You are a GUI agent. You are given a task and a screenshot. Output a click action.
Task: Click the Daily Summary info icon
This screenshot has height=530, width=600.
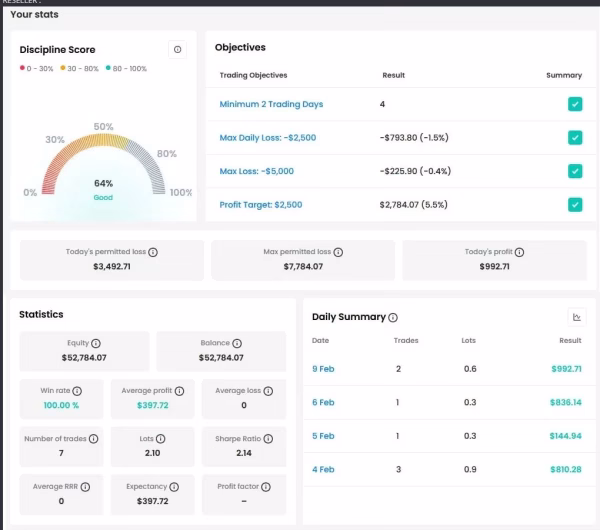click(x=393, y=317)
